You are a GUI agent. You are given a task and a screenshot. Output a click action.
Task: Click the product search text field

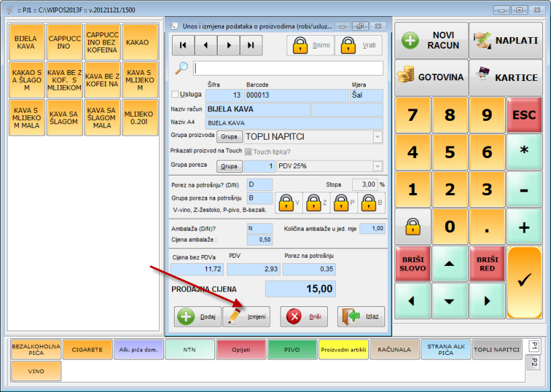288,68
